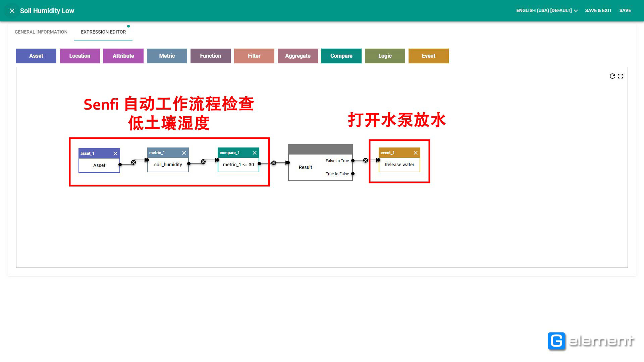This screenshot has height=362, width=644.
Task: Add an Aggregate node
Action: tap(298, 56)
